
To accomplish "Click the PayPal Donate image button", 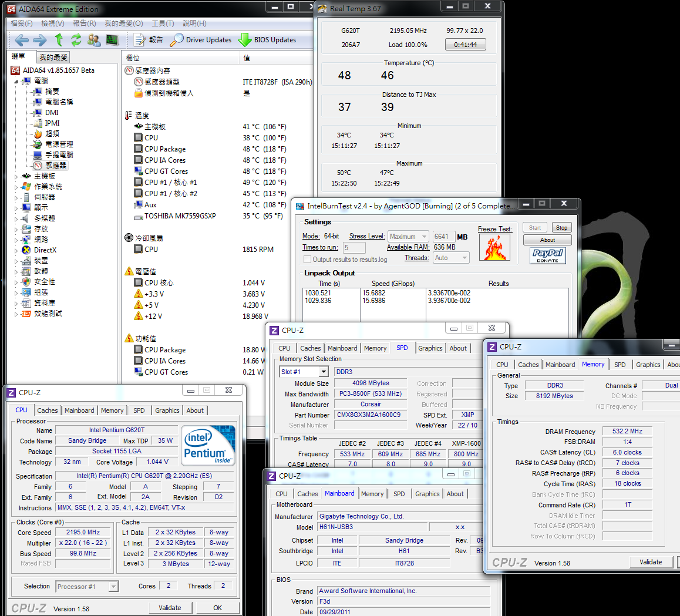I will click(547, 255).
